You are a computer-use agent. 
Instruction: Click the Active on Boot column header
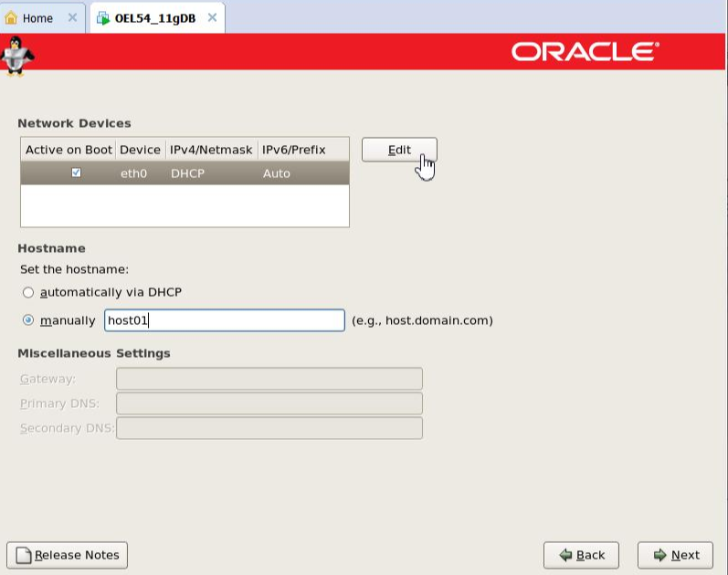click(69, 150)
